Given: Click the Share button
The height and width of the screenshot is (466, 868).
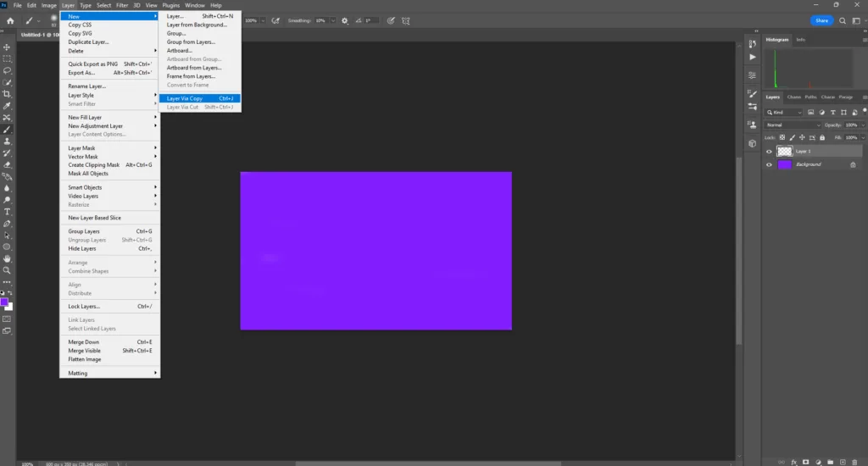Looking at the screenshot, I should pyautogui.click(x=821, y=20).
